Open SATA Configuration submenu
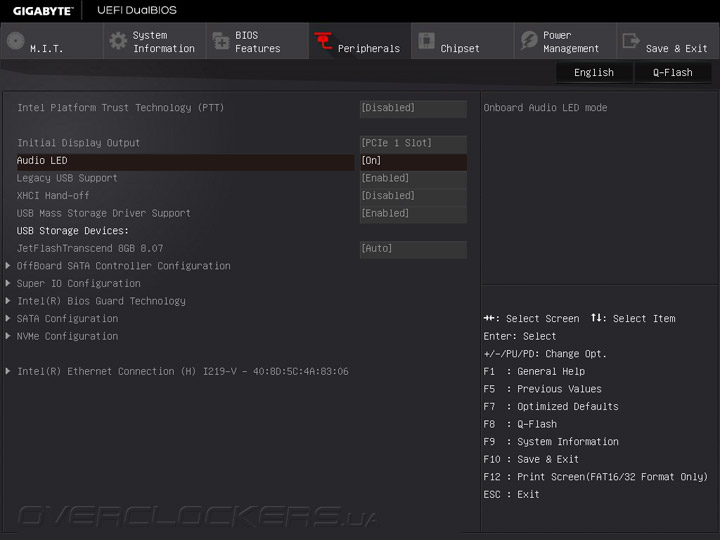 point(67,319)
